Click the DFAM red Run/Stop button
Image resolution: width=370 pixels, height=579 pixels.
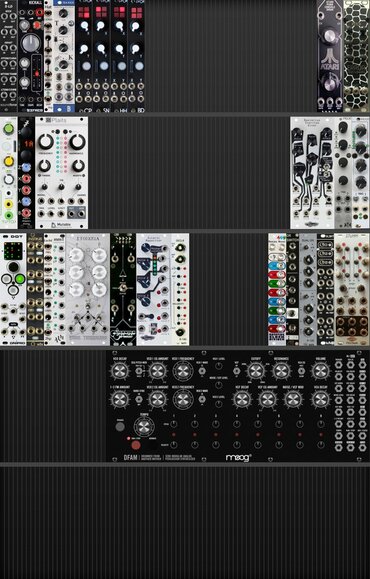(x=136, y=445)
